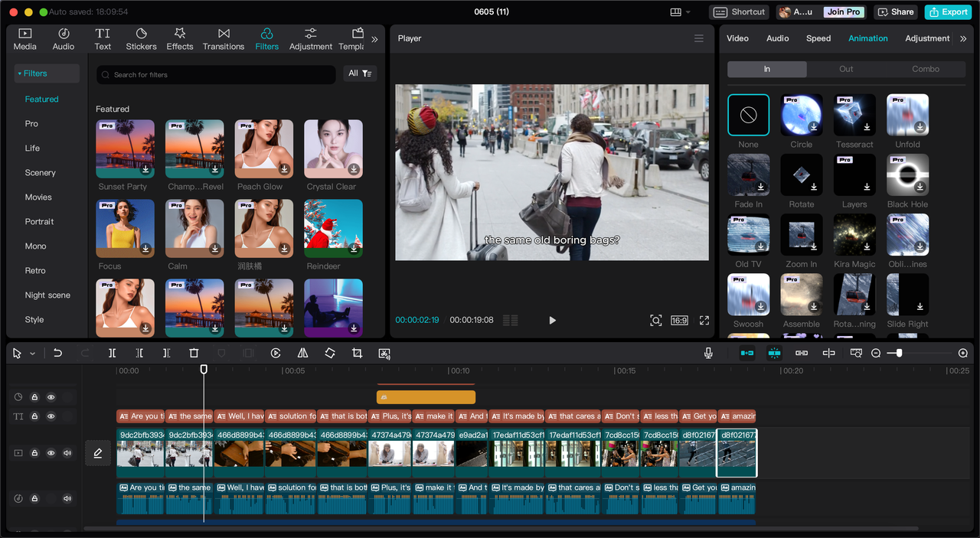Play the video in the player

[552, 320]
